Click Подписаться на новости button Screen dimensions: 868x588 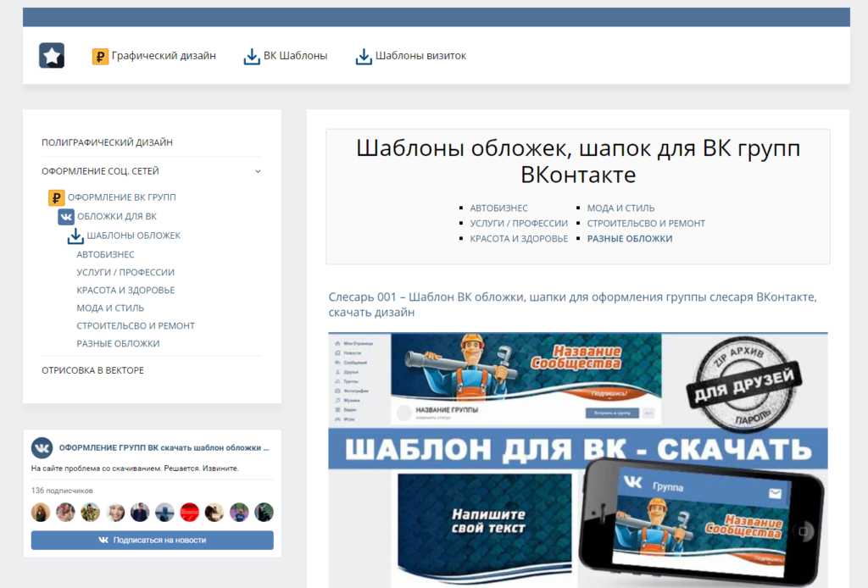[153, 540]
